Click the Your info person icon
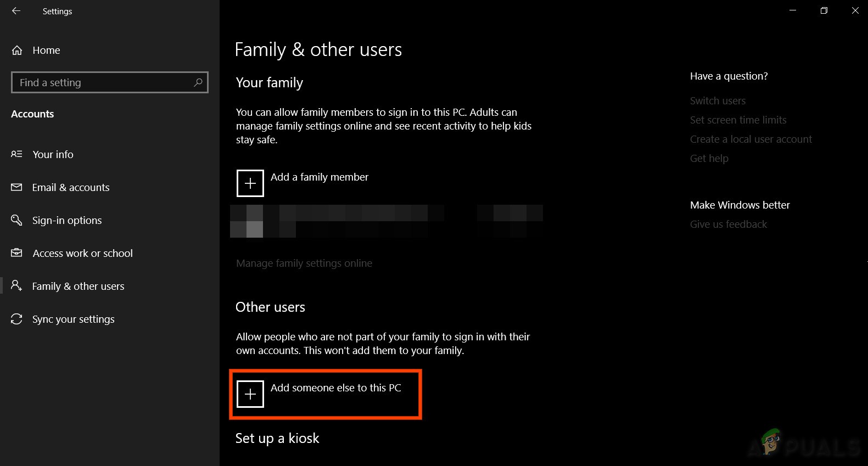Viewport: 868px width, 466px height. [x=16, y=154]
